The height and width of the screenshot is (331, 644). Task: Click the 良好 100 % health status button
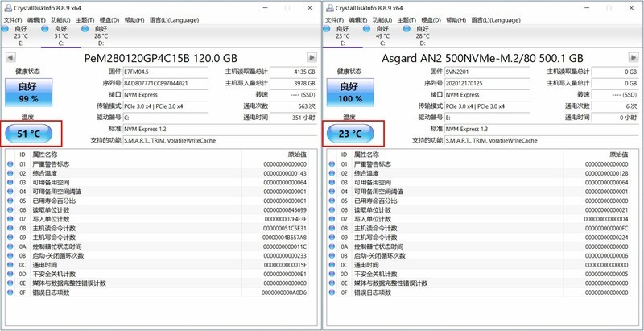[x=350, y=93]
